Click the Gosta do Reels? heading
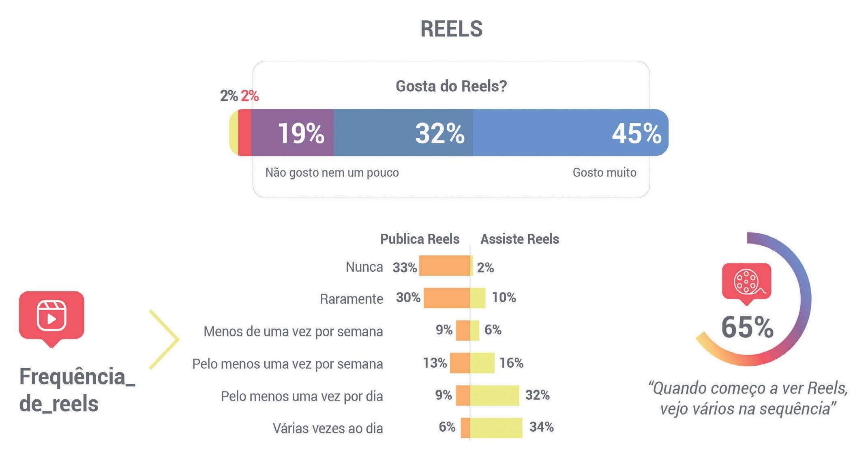This screenshot has height=454, width=868. [451, 86]
